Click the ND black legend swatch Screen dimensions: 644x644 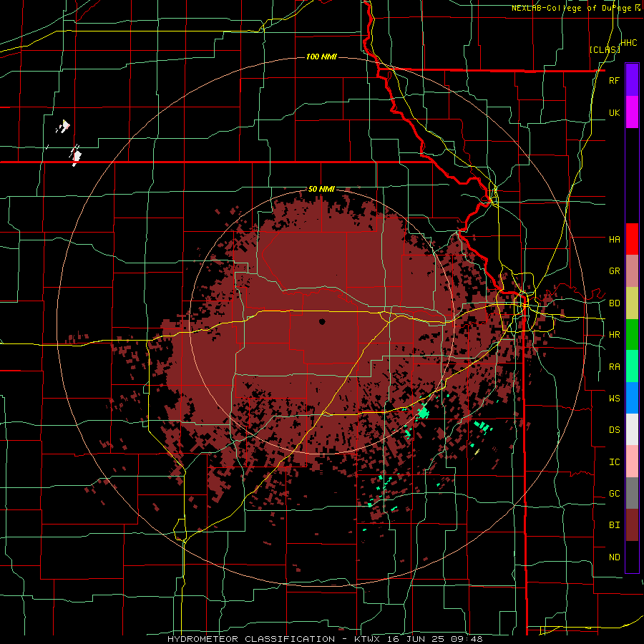(632, 557)
